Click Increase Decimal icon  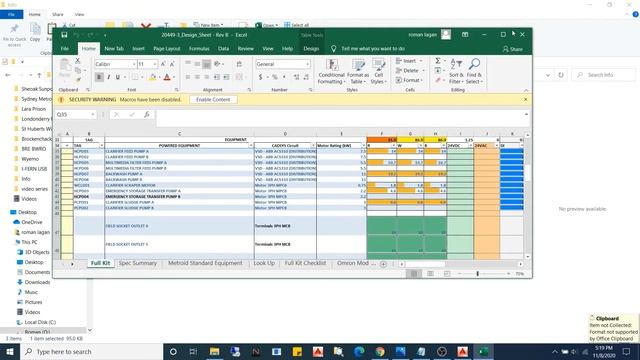click(x=296, y=77)
